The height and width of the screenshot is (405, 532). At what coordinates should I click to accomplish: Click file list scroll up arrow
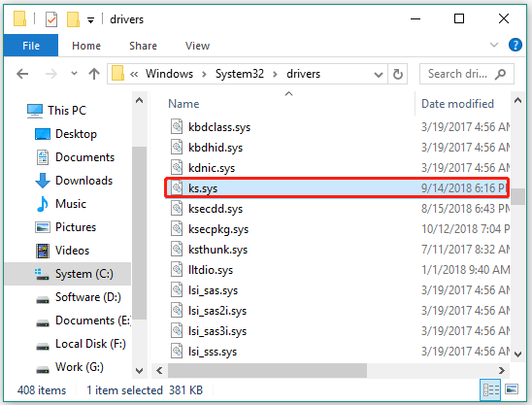(x=517, y=100)
